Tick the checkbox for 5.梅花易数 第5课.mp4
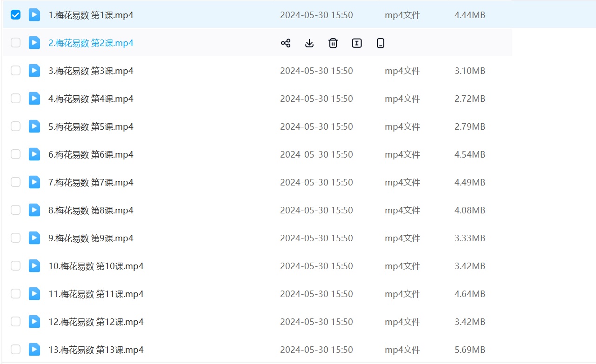The width and height of the screenshot is (596, 364). point(16,126)
